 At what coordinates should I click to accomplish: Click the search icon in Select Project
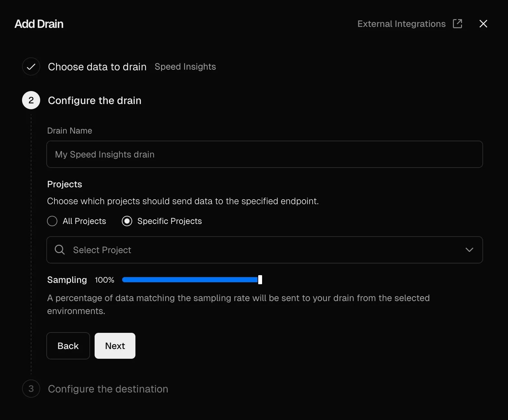(60, 250)
